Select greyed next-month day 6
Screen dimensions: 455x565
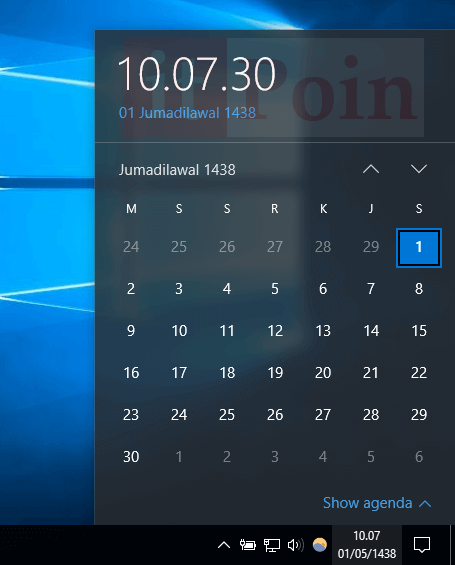(x=419, y=457)
